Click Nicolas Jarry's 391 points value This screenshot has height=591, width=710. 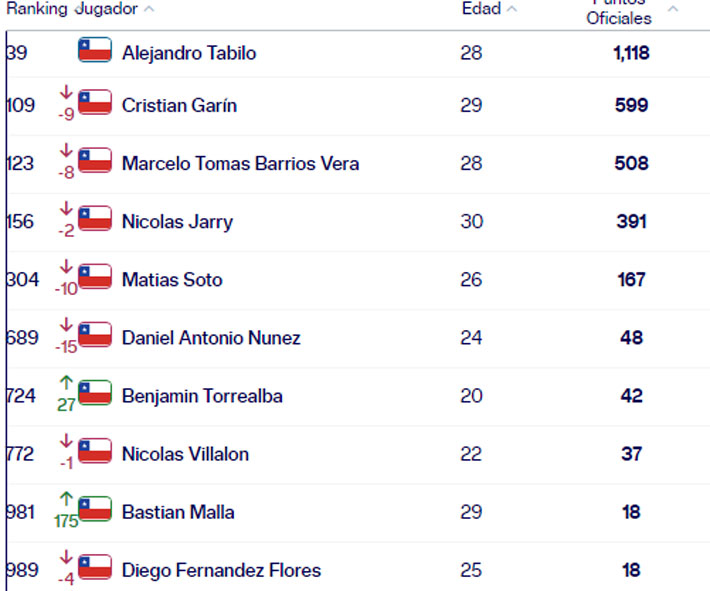coord(631,221)
